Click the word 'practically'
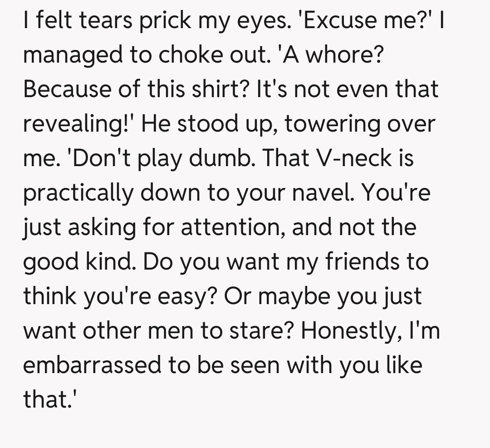This screenshot has width=490, height=448. tap(77, 193)
